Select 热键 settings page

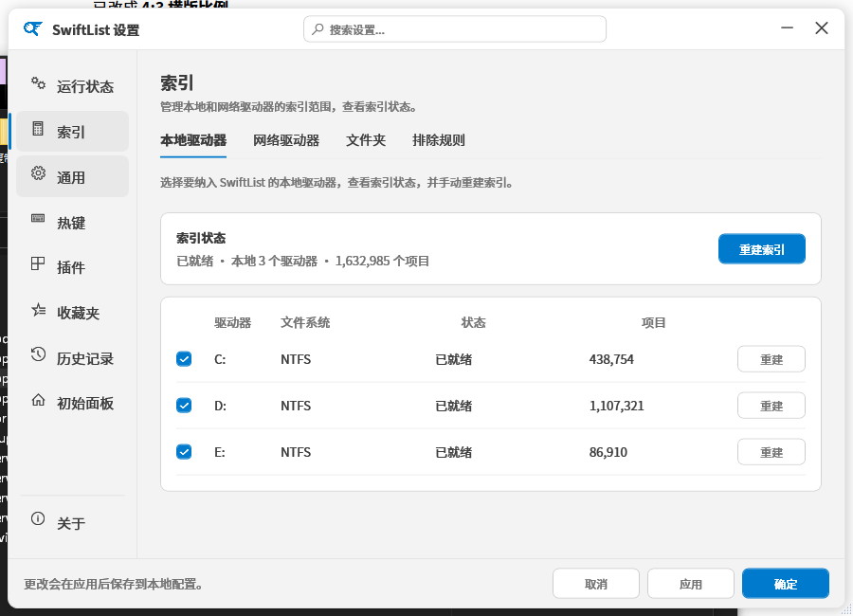click(x=72, y=223)
